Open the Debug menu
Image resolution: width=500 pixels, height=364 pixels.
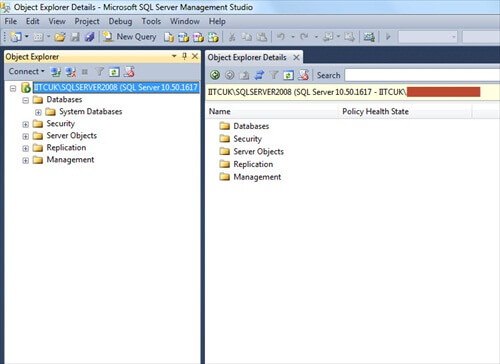(x=120, y=21)
